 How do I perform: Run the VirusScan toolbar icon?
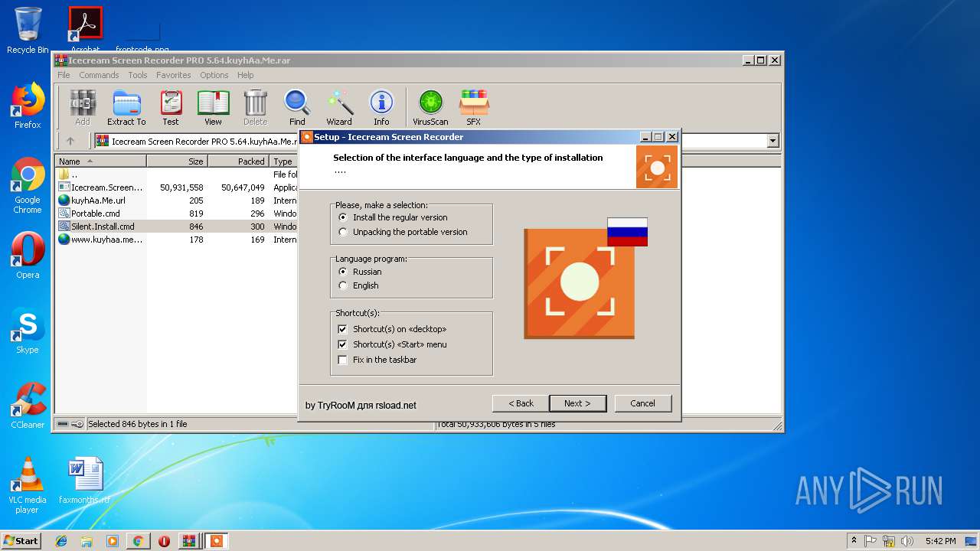(x=430, y=107)
